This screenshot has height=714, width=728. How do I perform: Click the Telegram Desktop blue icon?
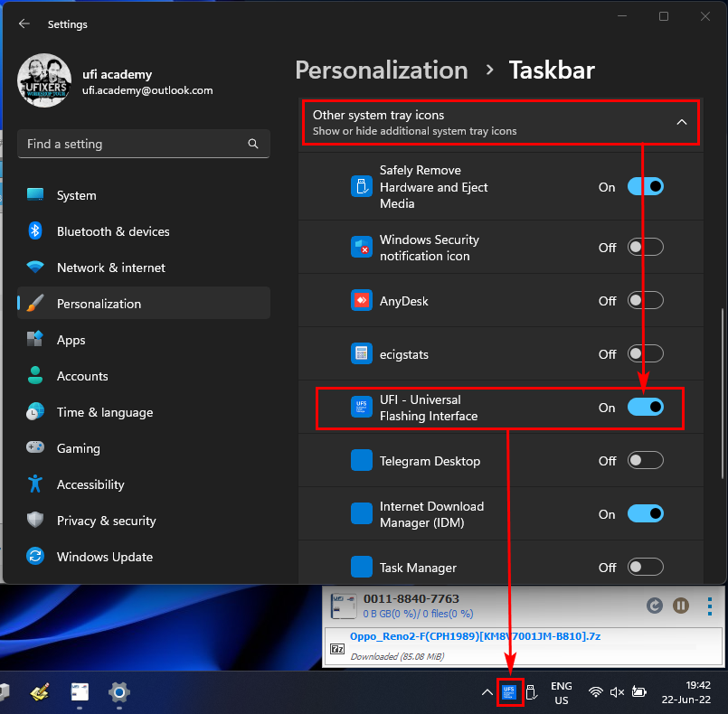click(x=361, y=460)
